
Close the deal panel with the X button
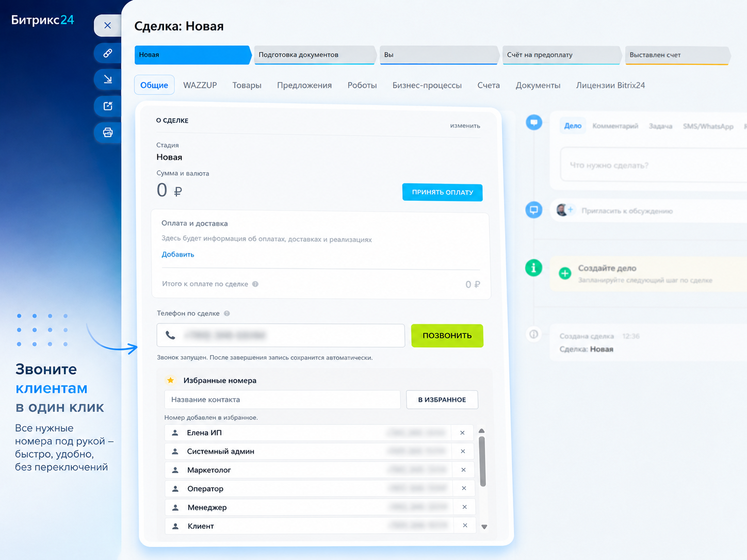tap(107, 25)
